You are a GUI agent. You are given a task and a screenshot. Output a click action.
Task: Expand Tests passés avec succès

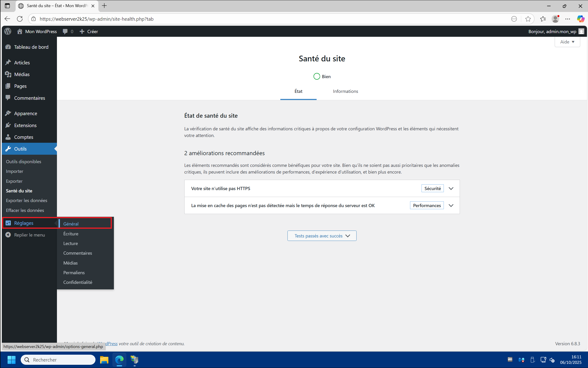tap(322, 236)
